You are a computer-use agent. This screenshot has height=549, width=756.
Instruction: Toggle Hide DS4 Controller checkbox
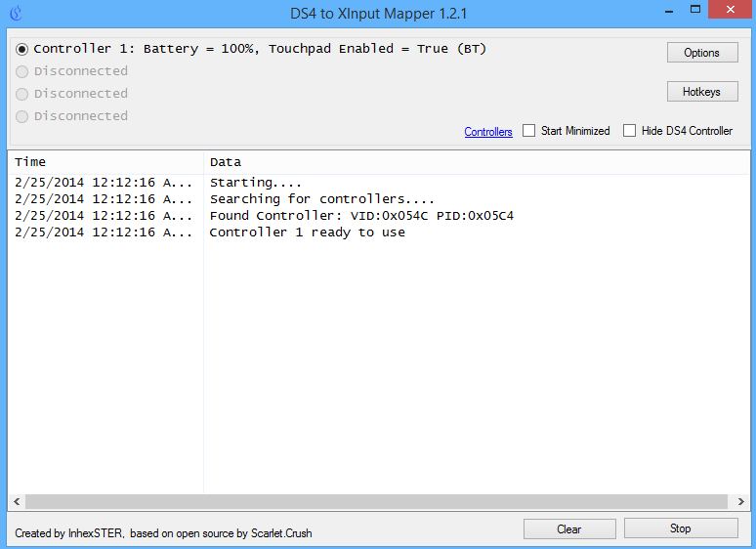(x=629, y=131)
